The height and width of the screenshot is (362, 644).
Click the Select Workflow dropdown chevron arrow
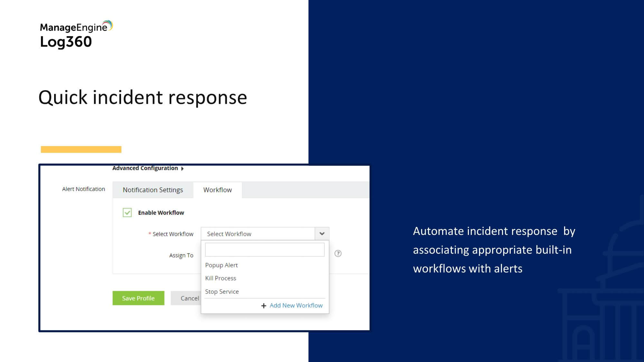tap(322, 234)
